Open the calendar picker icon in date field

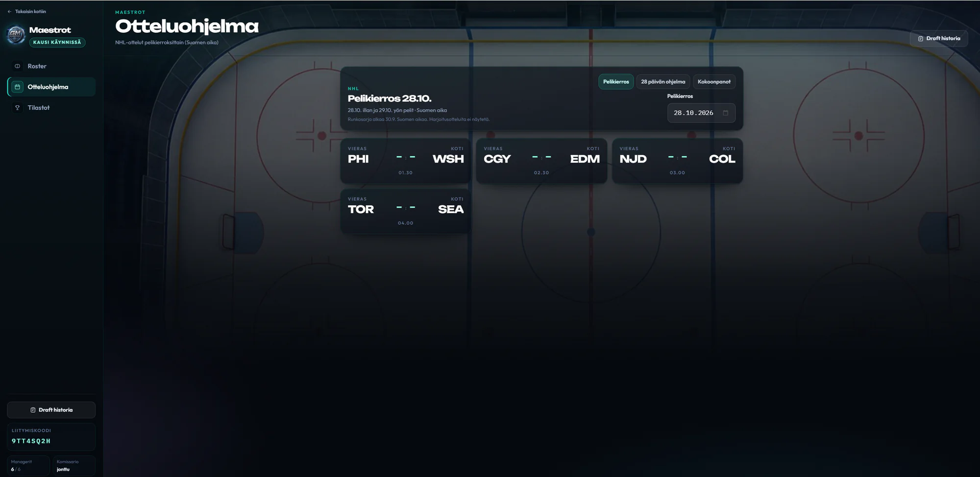(726, 113)
